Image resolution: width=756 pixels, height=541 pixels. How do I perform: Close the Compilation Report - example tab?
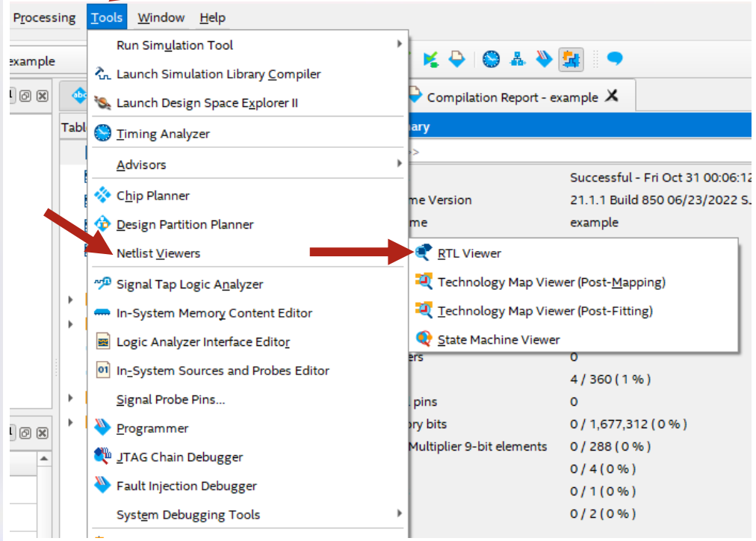click(612, 96)
